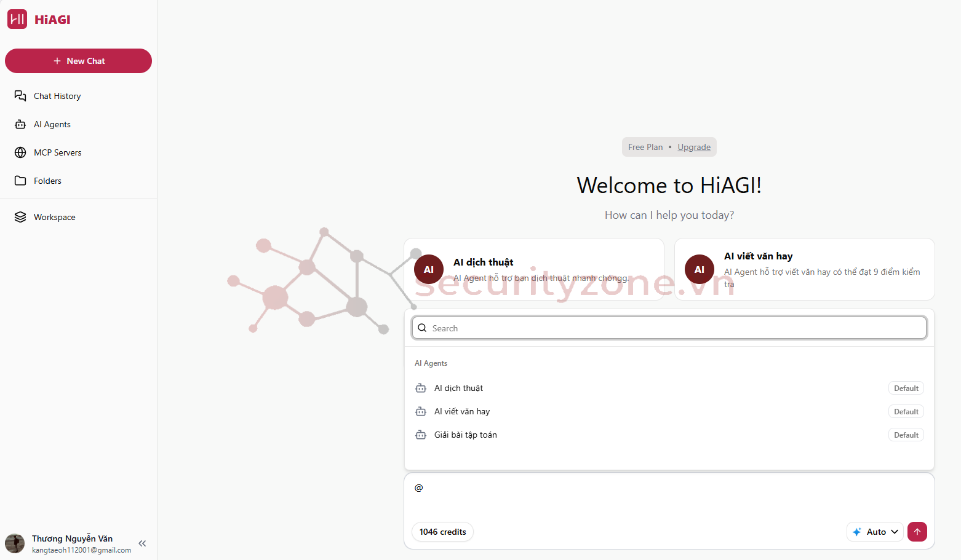Viewport: 961px width, 560px height.
Task: Open the AI dịch thuật suggestion card
Action: coord(534,269)
